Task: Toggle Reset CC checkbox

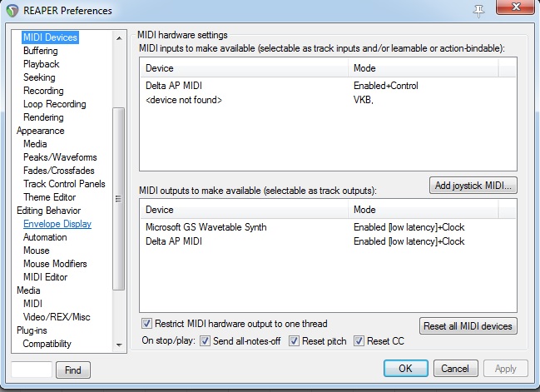Action: tap(359, 341)
